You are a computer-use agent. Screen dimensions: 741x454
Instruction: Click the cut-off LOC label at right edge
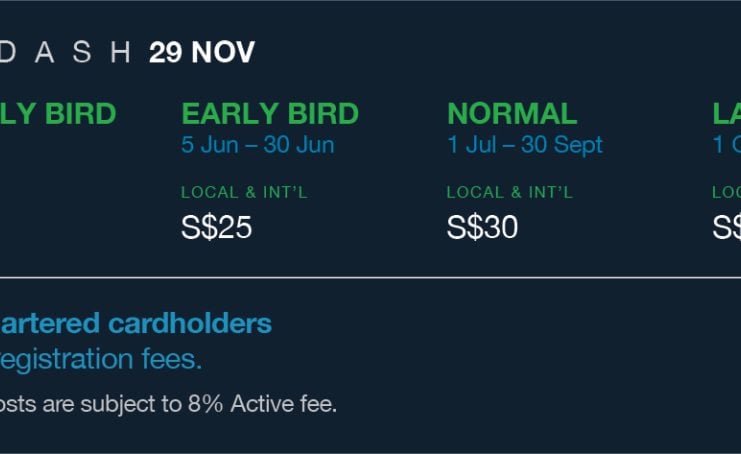pyautogui.click(x=727, y=192)
